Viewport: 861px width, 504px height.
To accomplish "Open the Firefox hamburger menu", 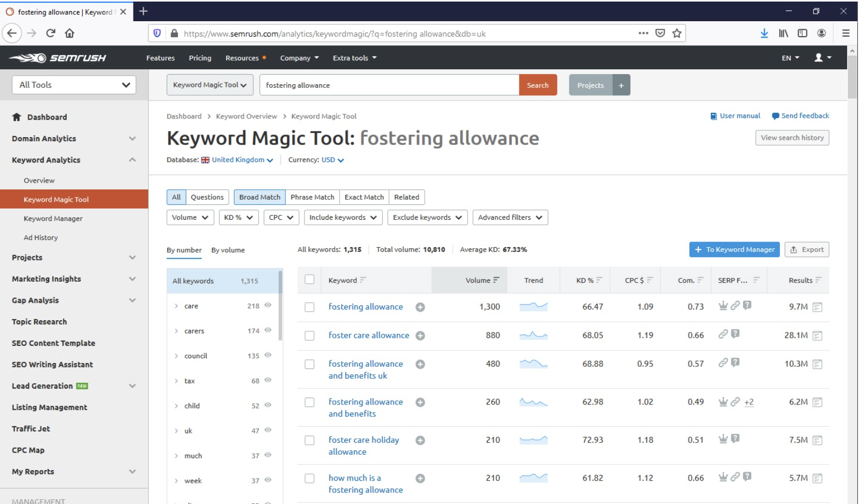I will click(846, 33).
